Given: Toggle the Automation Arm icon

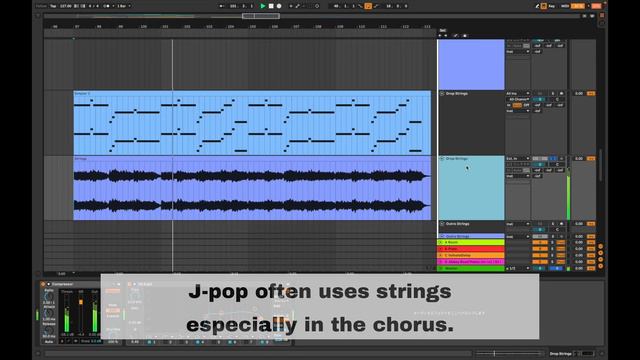Looking at the screenshot, I should tap(298, 6).
